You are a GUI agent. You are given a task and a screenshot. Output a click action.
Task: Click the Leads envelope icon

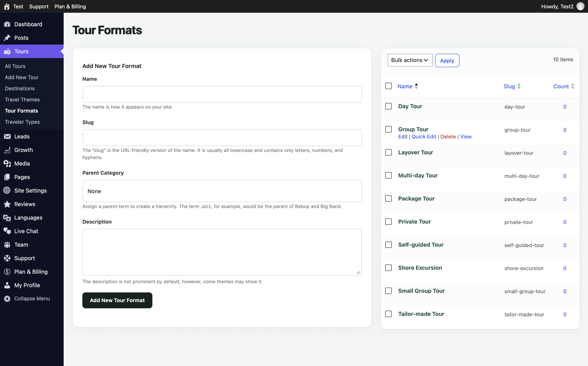[x=7, y=137]
